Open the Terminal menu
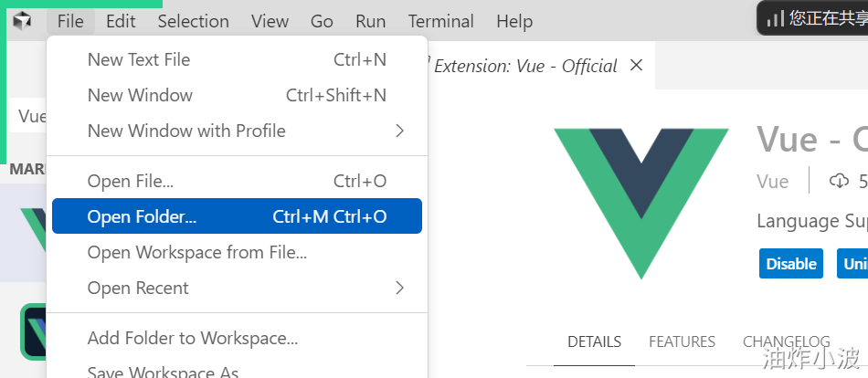 (441, 21)
